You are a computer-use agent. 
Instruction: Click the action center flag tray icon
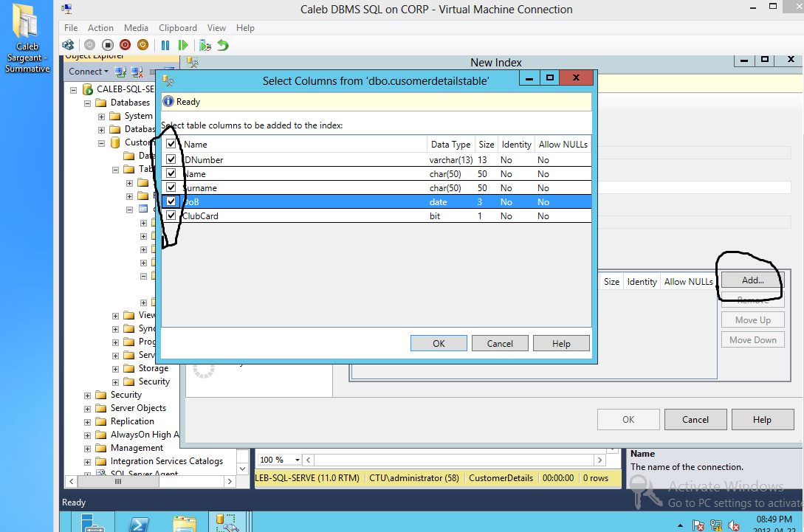698,525
